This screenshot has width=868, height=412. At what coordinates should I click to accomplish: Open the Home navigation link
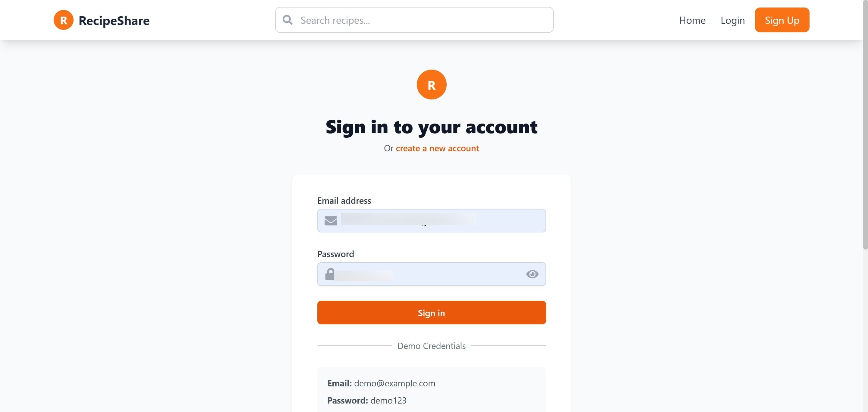tap(692, 20)
